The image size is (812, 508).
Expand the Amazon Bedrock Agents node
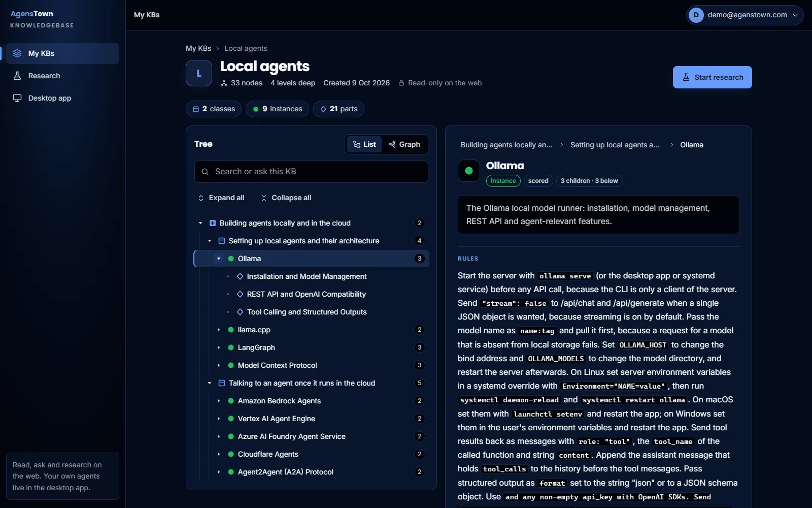coord(219,401)
